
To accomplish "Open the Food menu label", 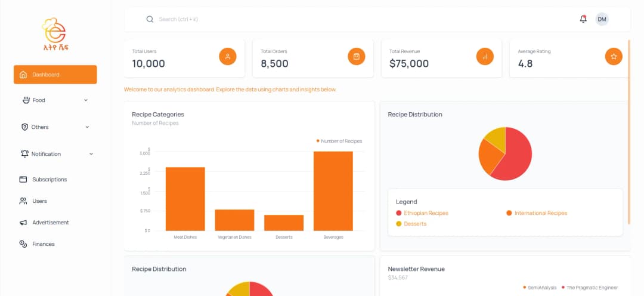I will 39,100.
